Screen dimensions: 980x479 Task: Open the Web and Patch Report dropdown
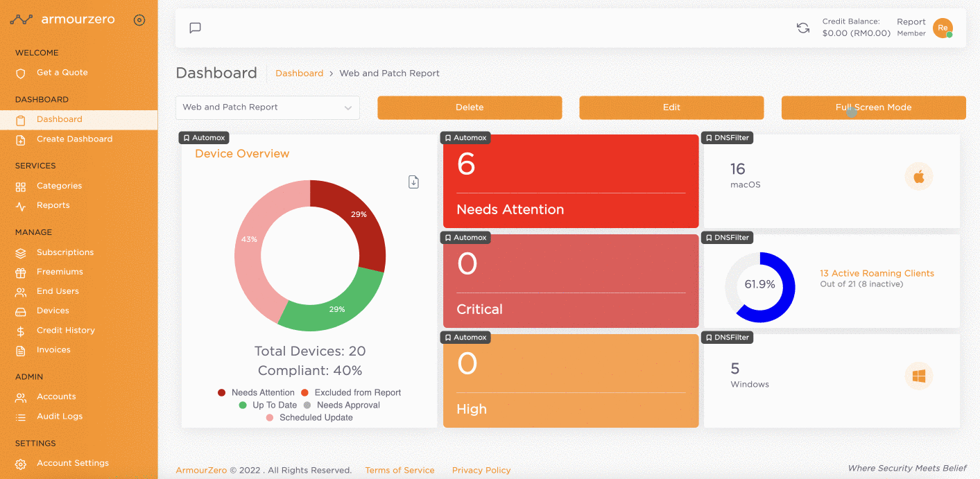(x=268, y=107)
